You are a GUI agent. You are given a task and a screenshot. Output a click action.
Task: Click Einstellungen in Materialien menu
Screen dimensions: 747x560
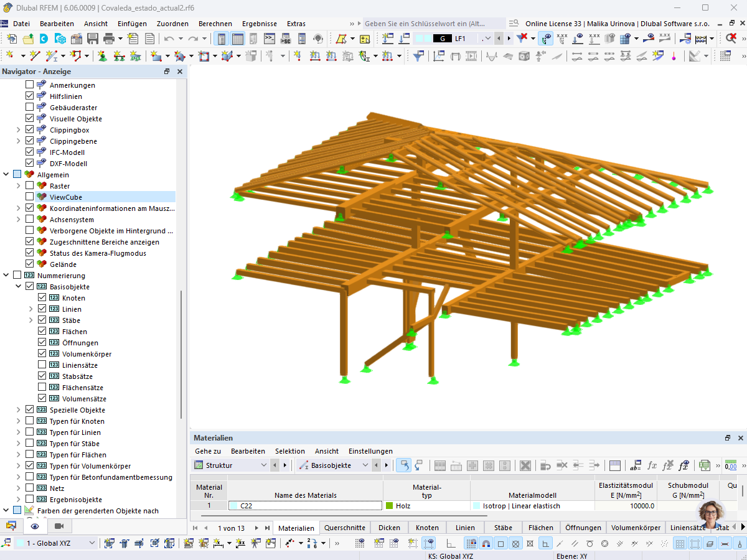[370, 451]
